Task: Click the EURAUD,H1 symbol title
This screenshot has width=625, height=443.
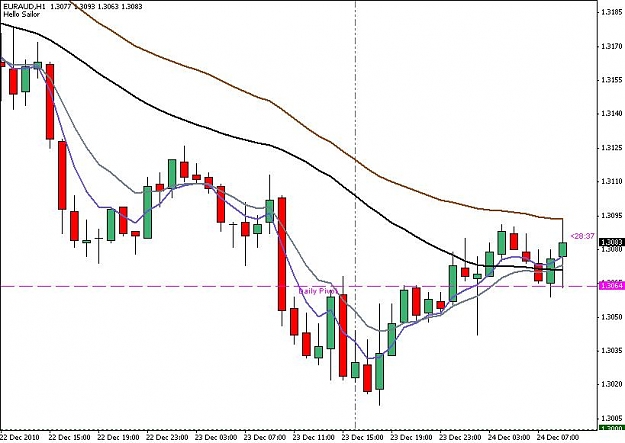Action: coord(24,6)
